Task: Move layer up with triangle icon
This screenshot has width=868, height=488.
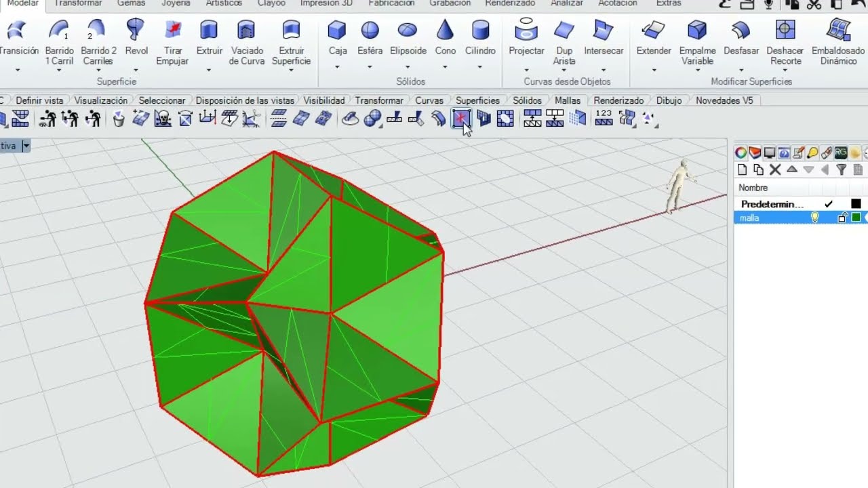Action: (791, 170)
